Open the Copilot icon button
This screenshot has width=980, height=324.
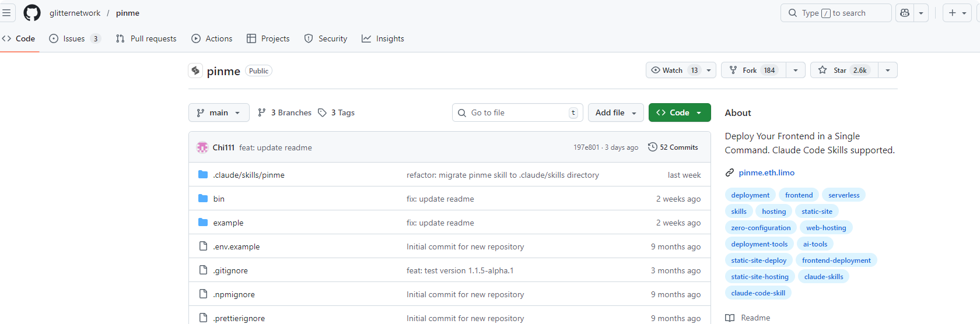pos(905,13)
